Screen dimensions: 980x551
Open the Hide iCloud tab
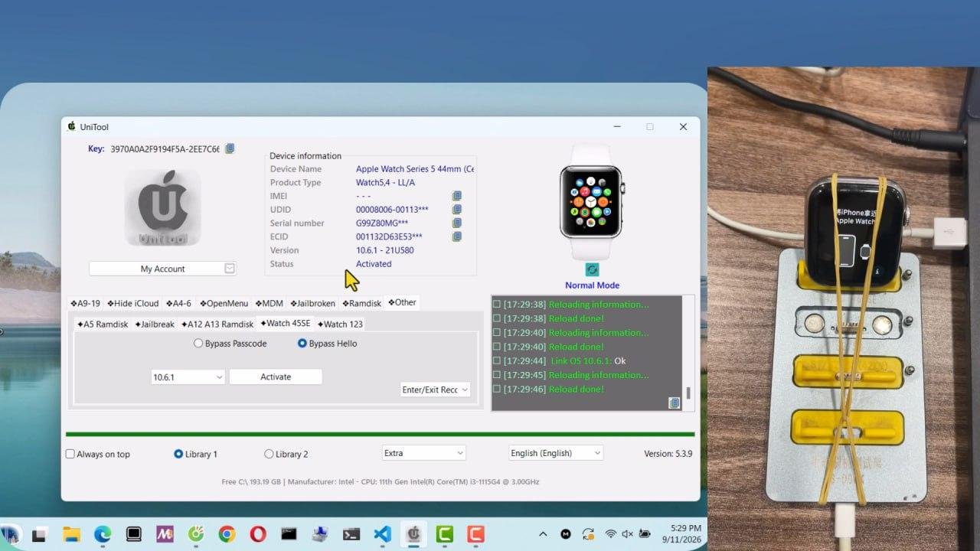tap(133, 303)
